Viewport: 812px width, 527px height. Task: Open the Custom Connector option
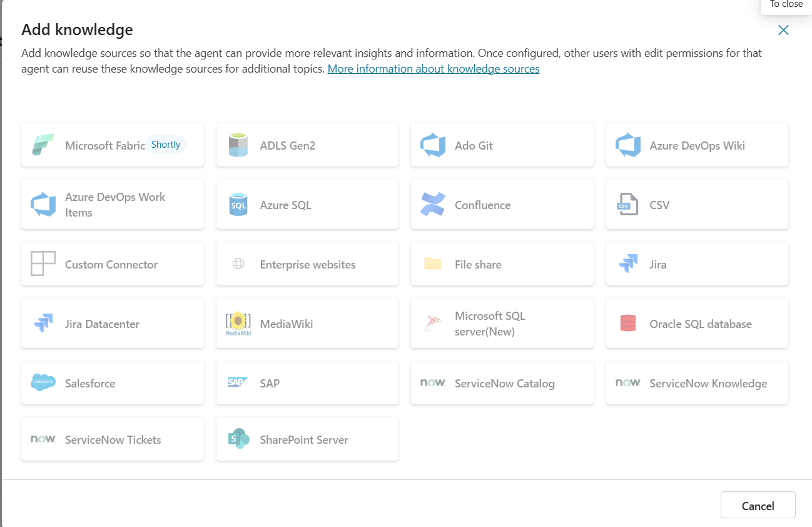tap(112, 263)
